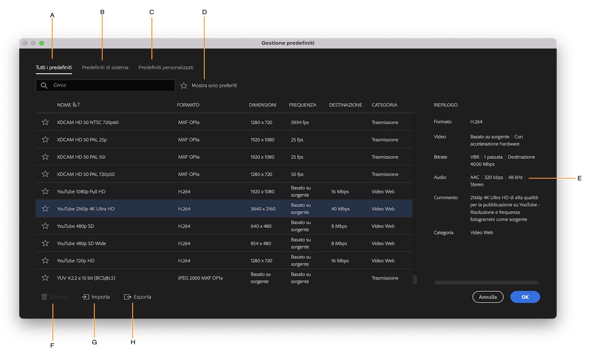This screenshot has height=364, width=591.
Task: Click the 40 Mbps destination cell
Action: [x=340, y=209]
